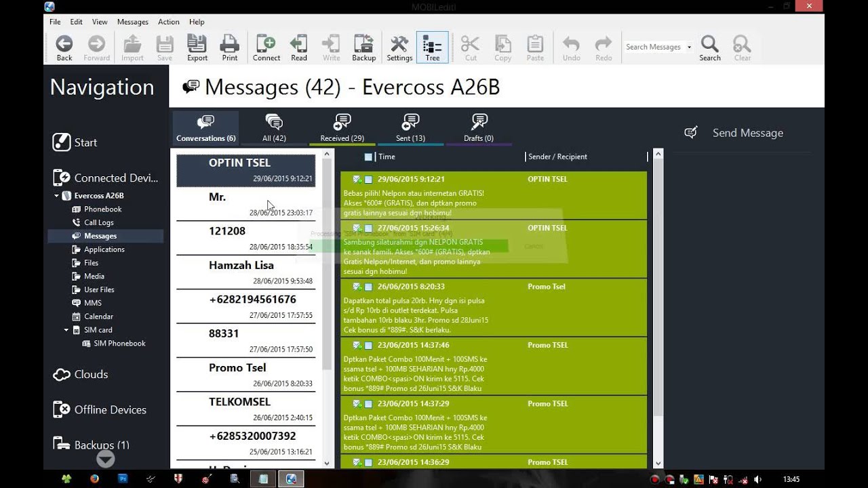Collapse the SIM card tree node

pyautogui.click(x=66, y=330)
